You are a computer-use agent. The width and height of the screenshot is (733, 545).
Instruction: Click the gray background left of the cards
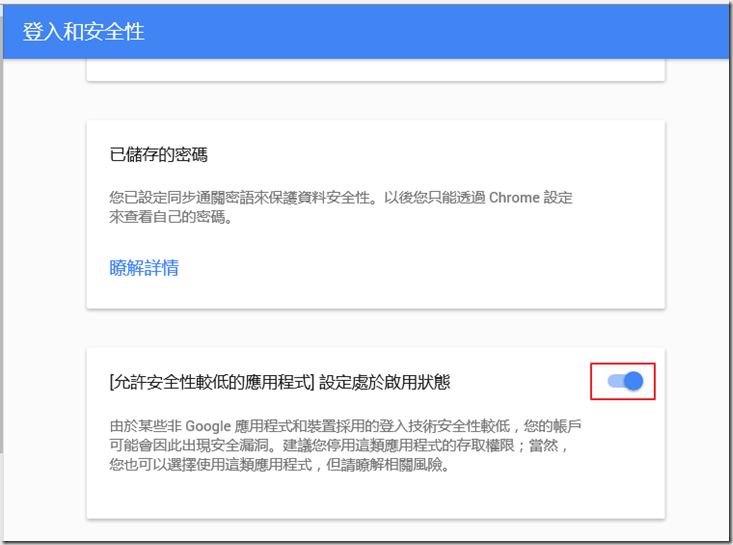click(x=45, y=300)
